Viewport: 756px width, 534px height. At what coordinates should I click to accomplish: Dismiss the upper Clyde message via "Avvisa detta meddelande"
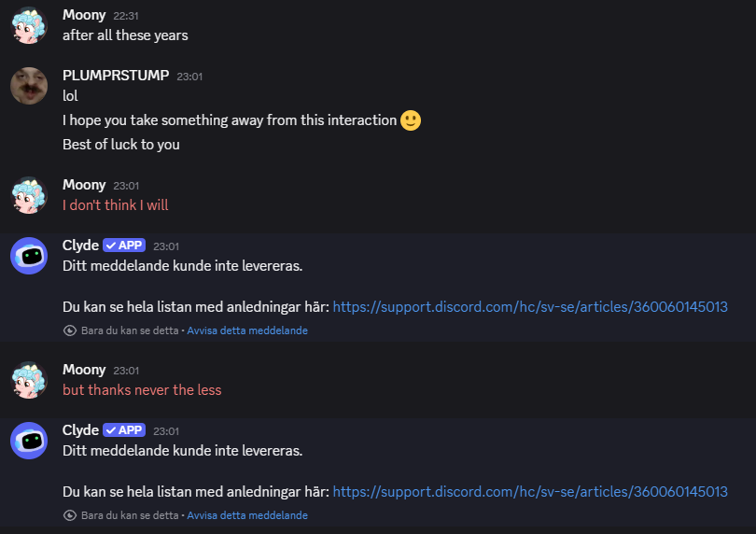(x=247, y=330)
